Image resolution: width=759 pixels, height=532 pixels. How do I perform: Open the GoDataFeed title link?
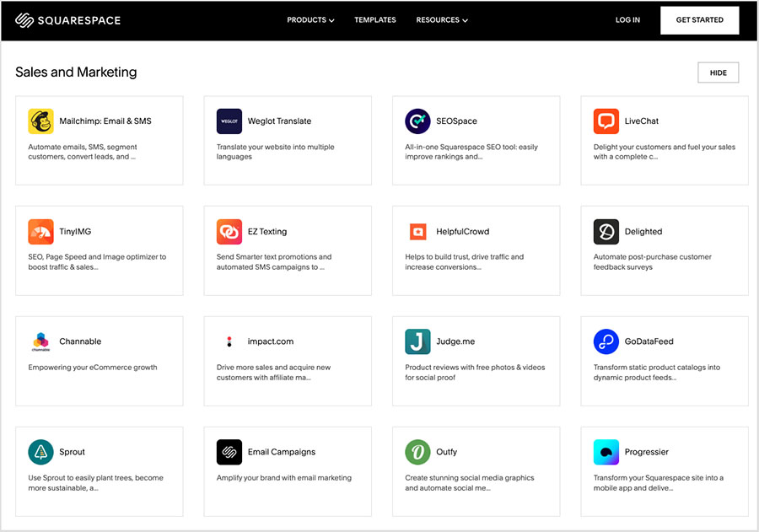pyautogui.click(x=649, y=341)
